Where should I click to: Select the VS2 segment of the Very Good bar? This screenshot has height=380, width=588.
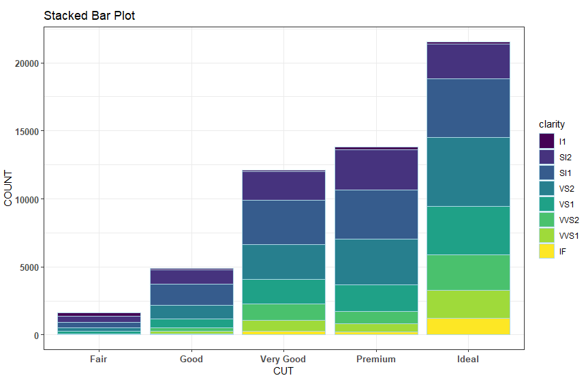283,261
